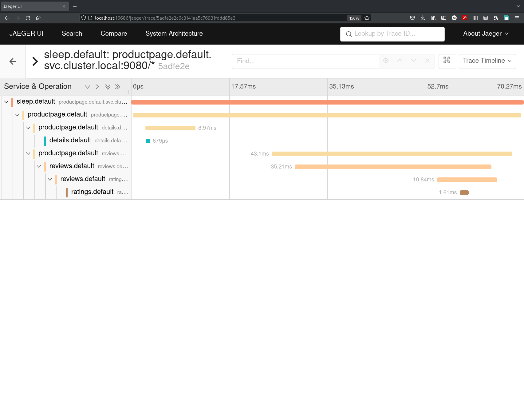This screenshot has width=524, height=420.
Task: Click the Service & Operation column resize handle
Action: click(128, 92)
